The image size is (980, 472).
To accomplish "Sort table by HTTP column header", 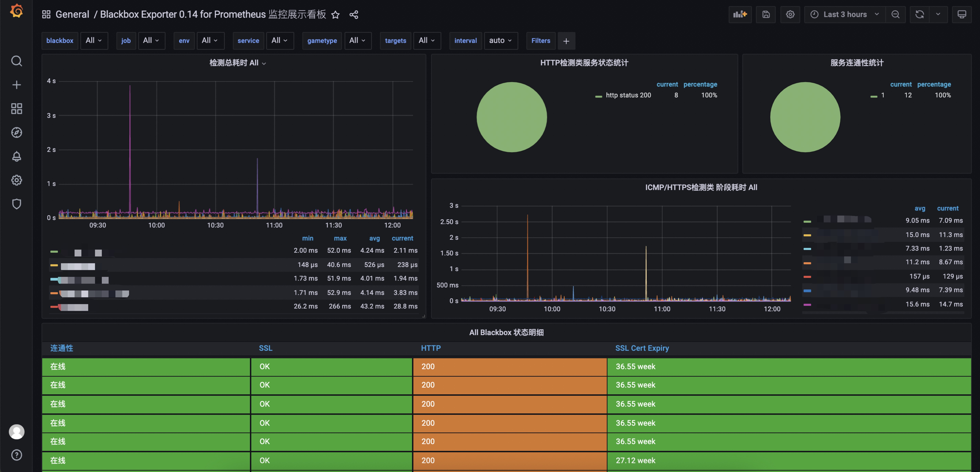I will (431, 348).
